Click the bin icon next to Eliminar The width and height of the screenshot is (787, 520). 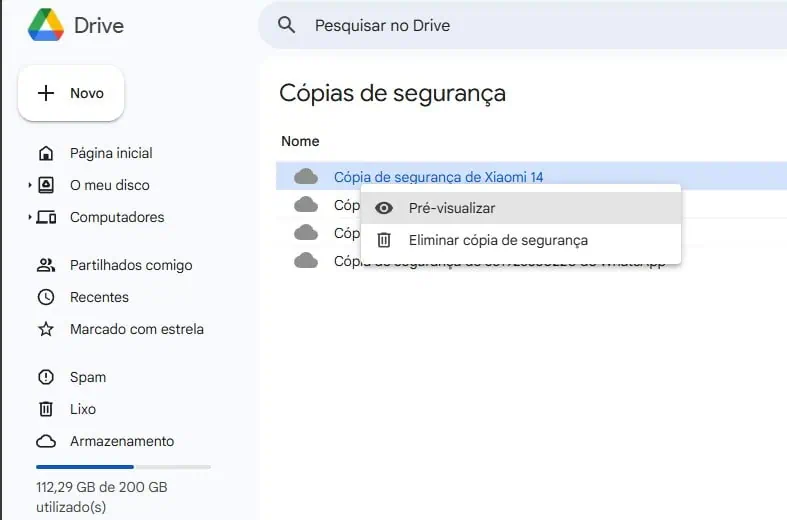(384, 240)
